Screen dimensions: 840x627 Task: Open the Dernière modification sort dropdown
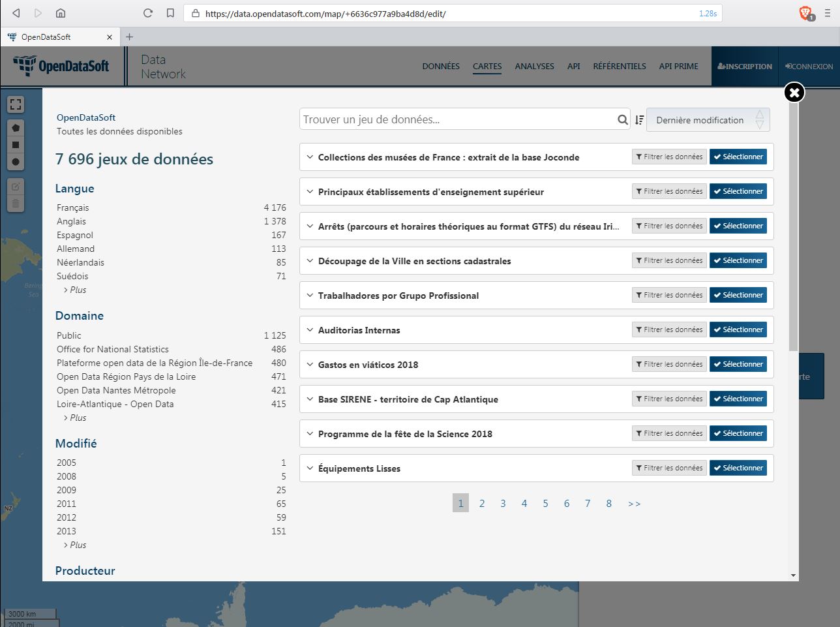coord(708,120)
